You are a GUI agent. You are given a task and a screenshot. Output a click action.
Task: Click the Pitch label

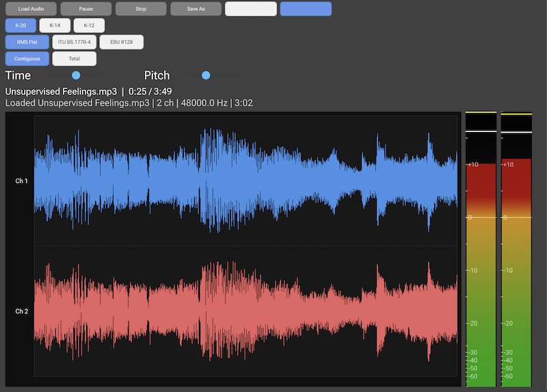[x=157, y=75]
